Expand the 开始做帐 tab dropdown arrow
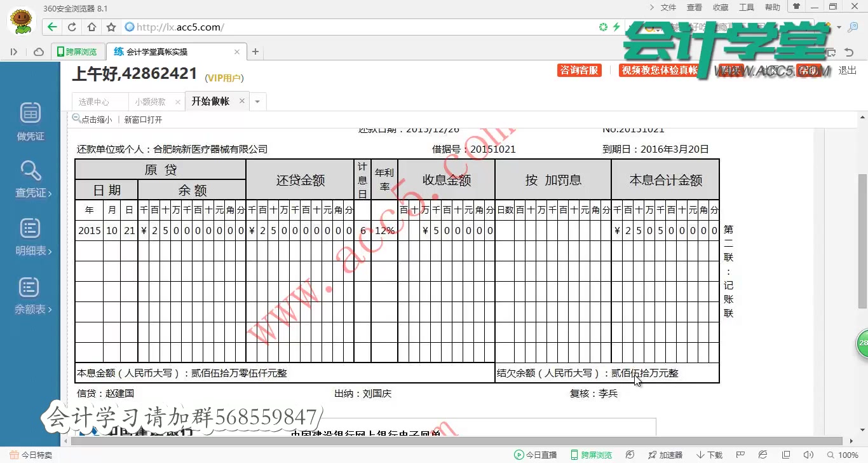Screen dimensions: 868x463 (257, 101)
